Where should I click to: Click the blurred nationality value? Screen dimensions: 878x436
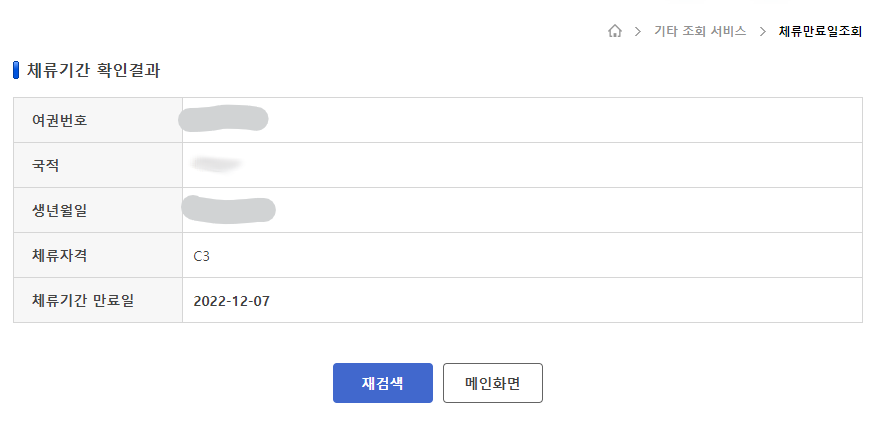tap(217, 163)
